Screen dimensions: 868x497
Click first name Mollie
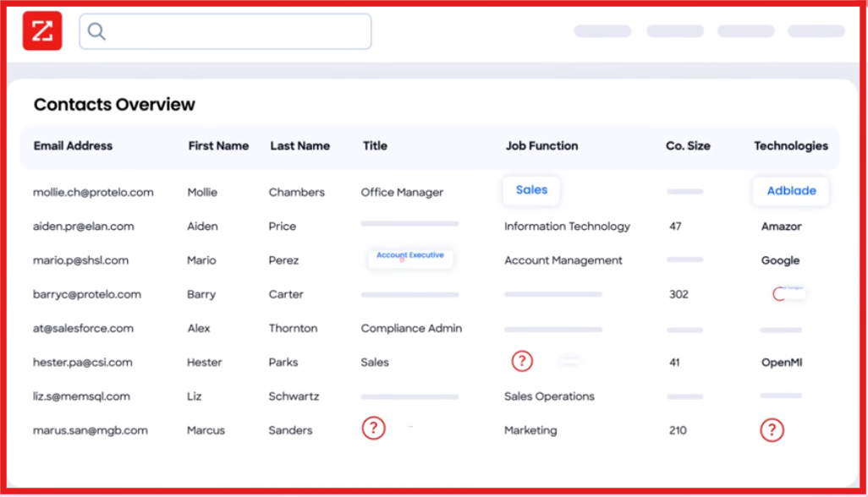click(202, 193)
